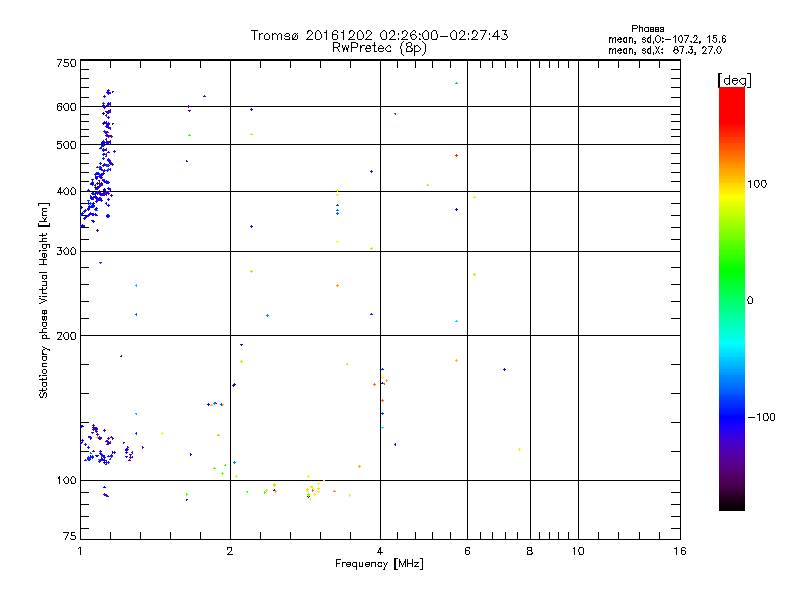This screenshot has height=600, width=800.
Task: Click the "[deg]" colorbar unit label
Action: coord(734,80)
